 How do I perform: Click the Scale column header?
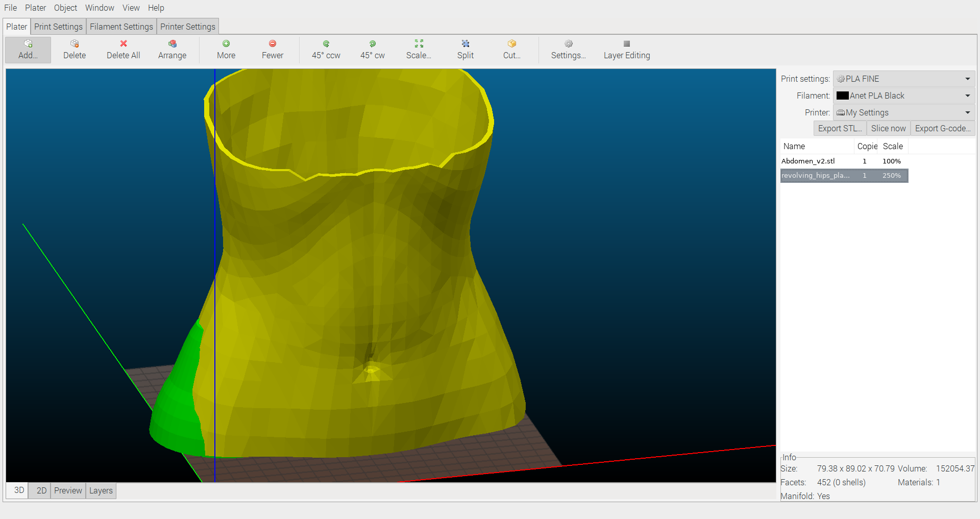pos(893,146)
